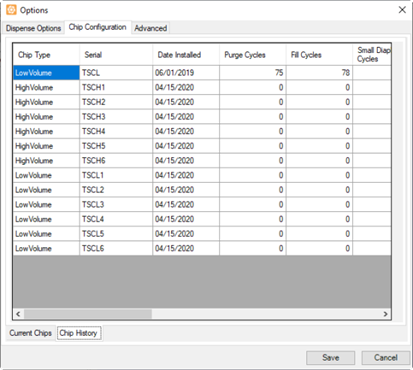
Task: Select the TSCH5 serial cell
Action: click(x=116, y=146)
